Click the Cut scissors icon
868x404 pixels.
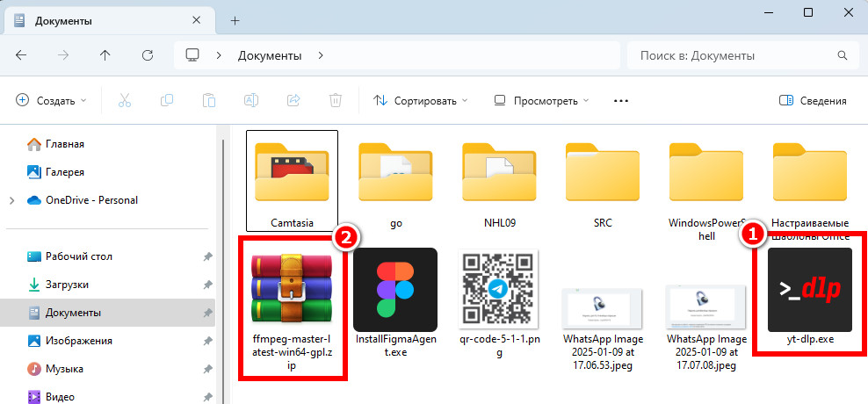125,101
